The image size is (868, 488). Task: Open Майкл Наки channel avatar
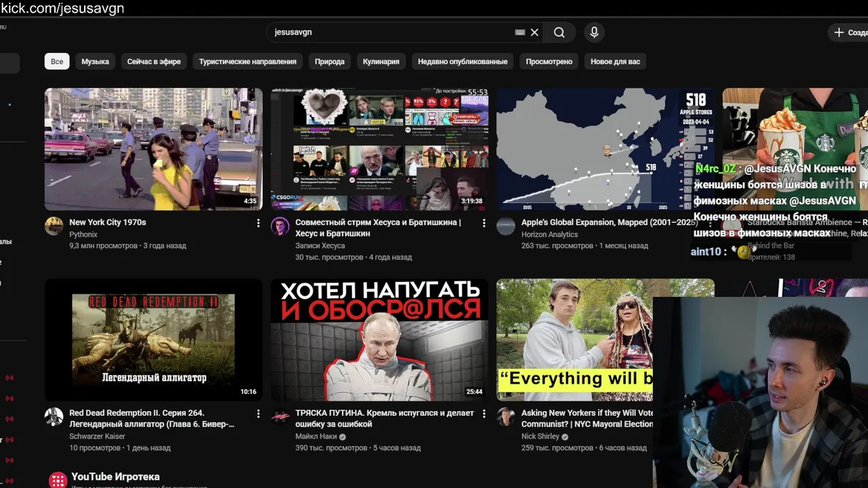pyautogui.click(x=280, y=417)
